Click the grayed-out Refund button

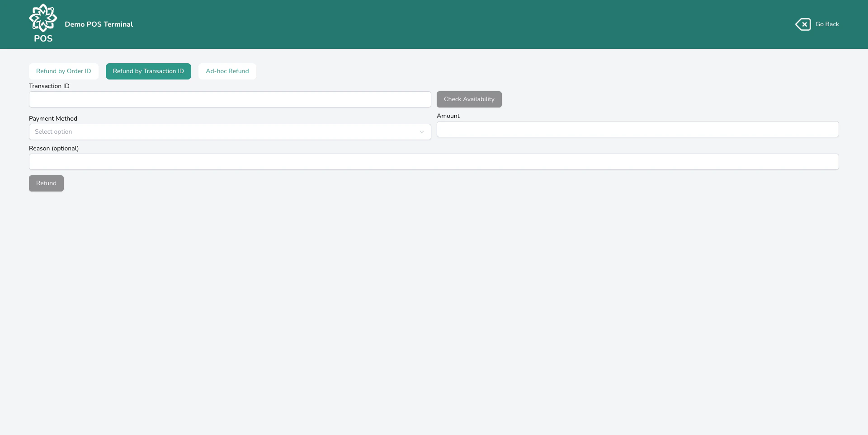tap(46, 183)
